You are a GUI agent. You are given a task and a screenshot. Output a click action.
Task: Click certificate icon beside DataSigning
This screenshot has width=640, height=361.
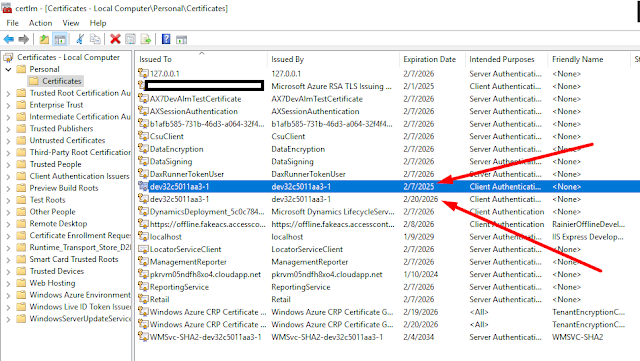(x=143, y=161)
